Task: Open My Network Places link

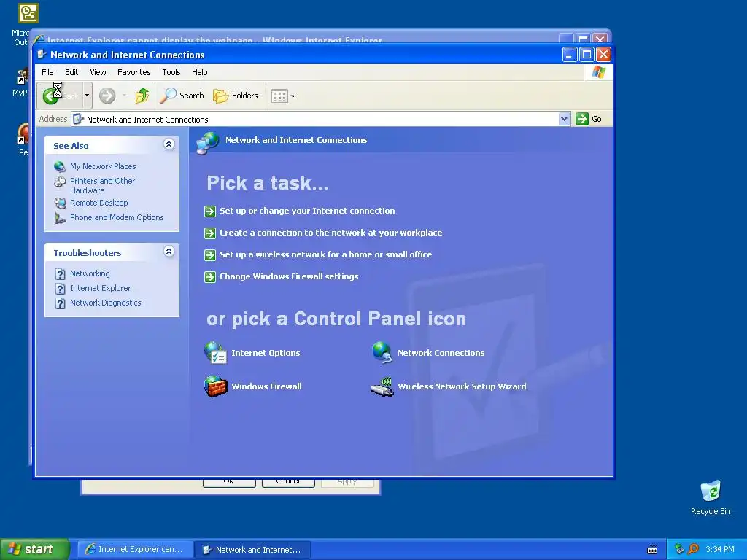Action: [x=103, y=166]
